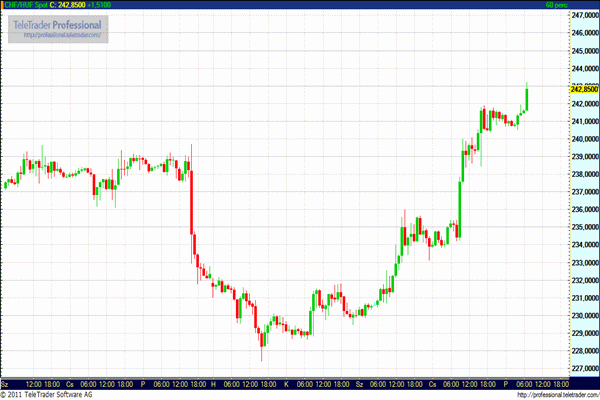Click the 232,0000 price axis label
600x400 pixels.
point(585,281)
